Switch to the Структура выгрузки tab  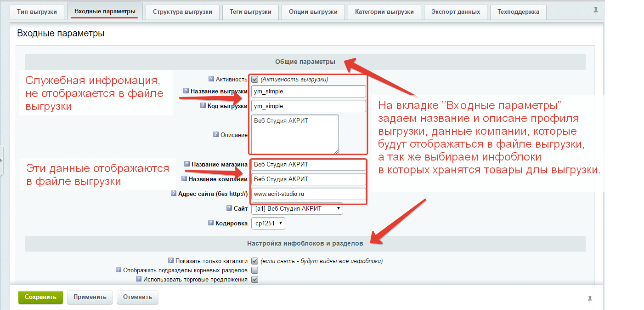[182, 11]
